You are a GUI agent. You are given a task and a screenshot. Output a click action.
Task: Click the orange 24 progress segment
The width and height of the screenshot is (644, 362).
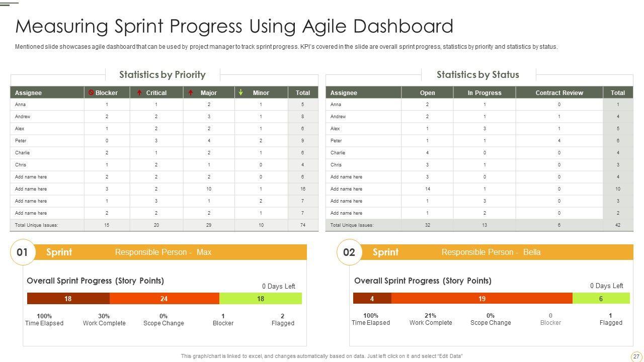point(164,299)
